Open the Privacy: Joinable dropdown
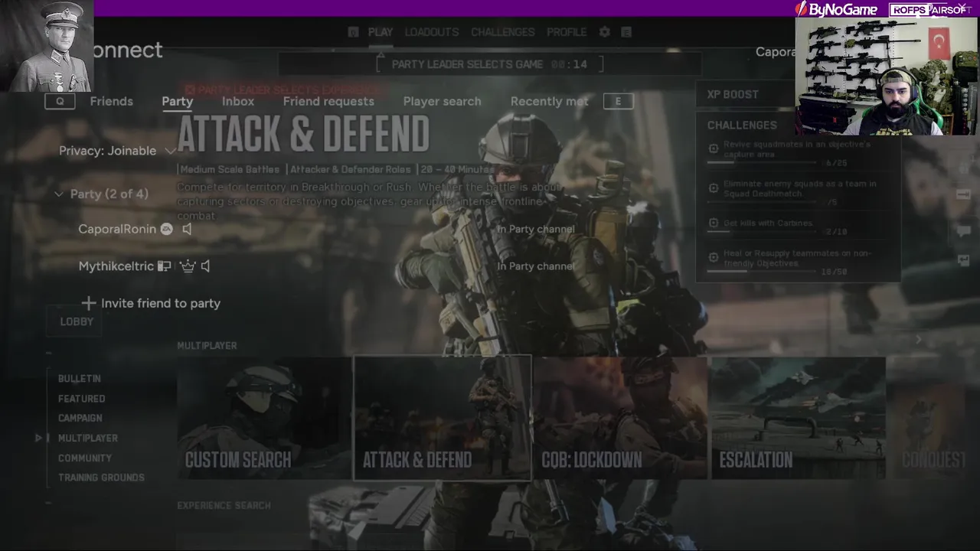Screen dimensions: 980x551 click(x=118, y=151)
